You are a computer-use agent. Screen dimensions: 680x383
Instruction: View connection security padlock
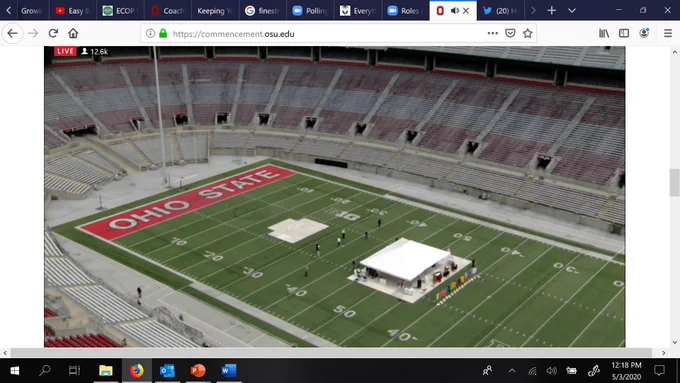(163, 33)
